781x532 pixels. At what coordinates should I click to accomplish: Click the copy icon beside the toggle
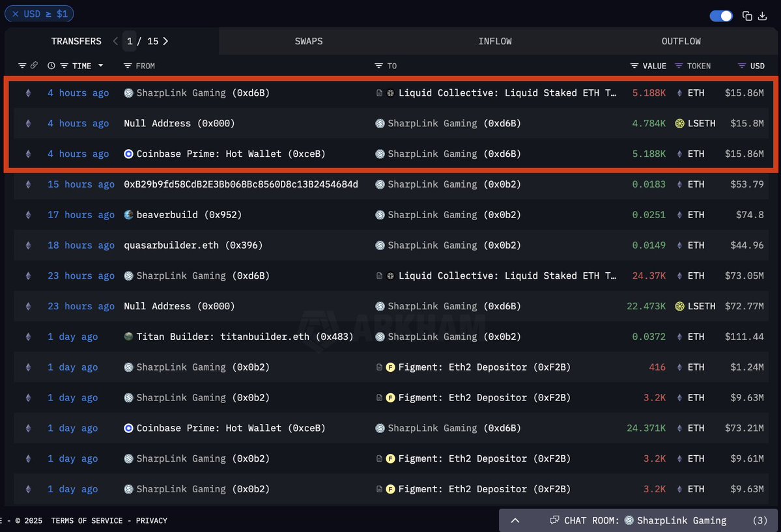tap(747, 16)
